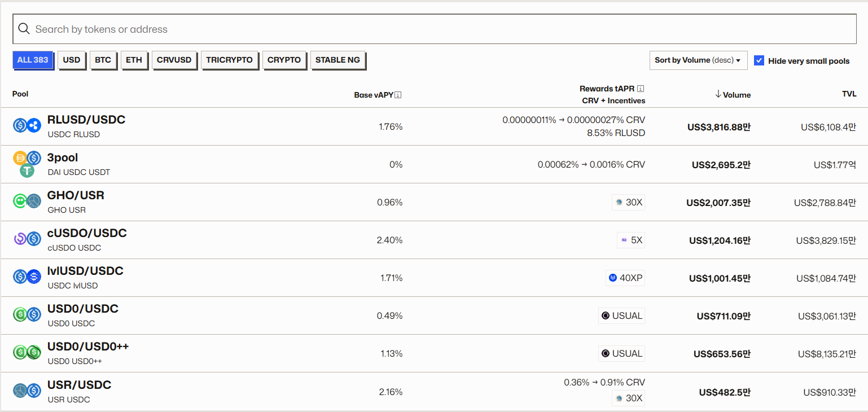This screenshot has height=412, width=868.
Task: Select the ALL 383 filter tab
Action: [x=33, y=60]
